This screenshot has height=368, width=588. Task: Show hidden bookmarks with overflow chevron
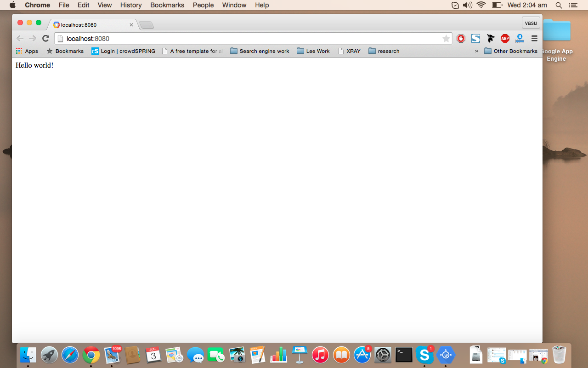[476, 51]
